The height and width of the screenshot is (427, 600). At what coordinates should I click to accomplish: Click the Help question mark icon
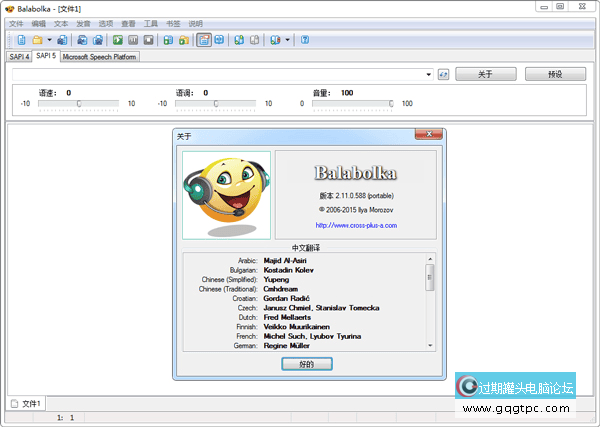point(304,40)
